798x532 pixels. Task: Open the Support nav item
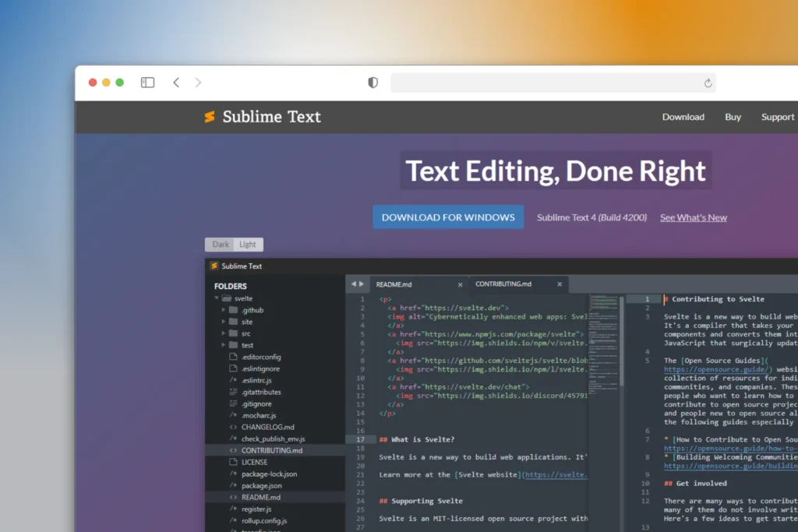tap(778, 117)
